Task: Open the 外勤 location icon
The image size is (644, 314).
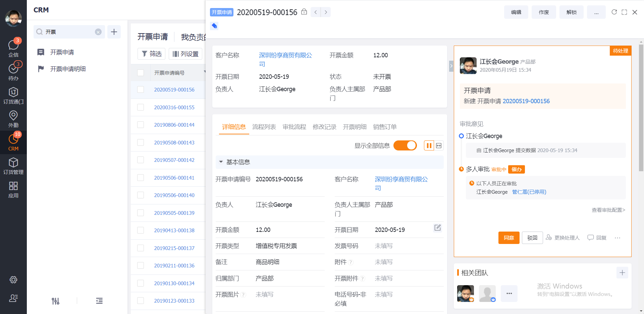Action: tap(13, 119)
